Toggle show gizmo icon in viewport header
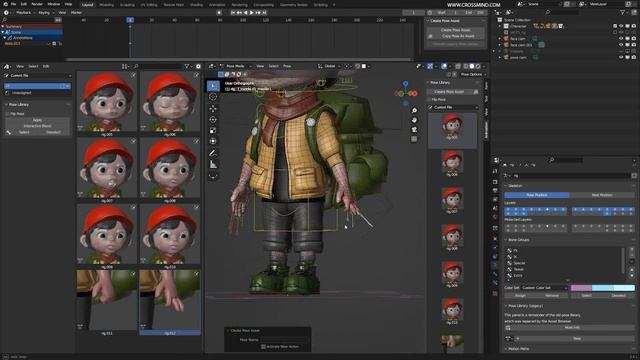 [x=430, y=66]
